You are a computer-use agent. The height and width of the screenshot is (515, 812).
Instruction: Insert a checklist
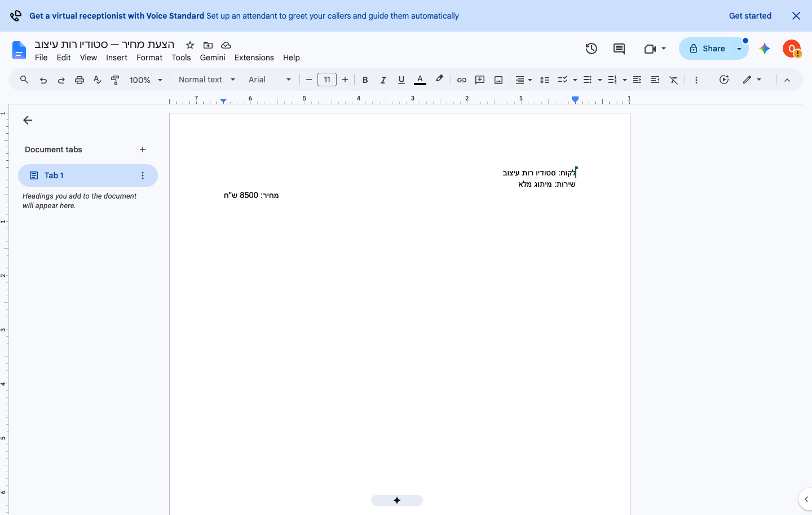[563, 80]
